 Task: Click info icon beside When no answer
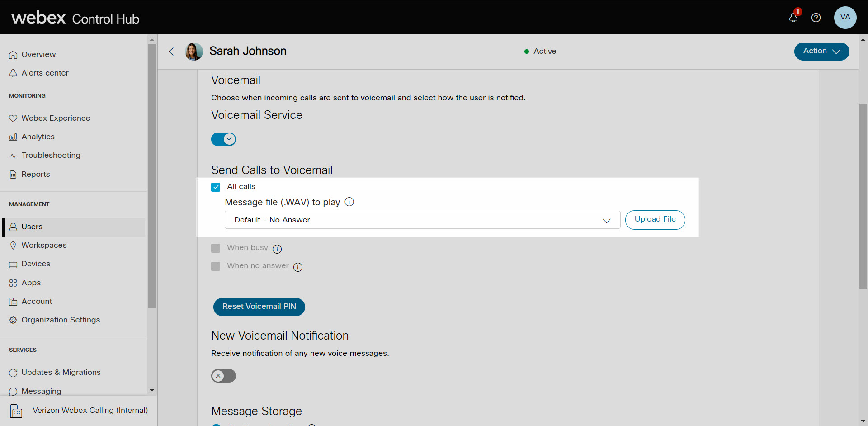point(298,267)
